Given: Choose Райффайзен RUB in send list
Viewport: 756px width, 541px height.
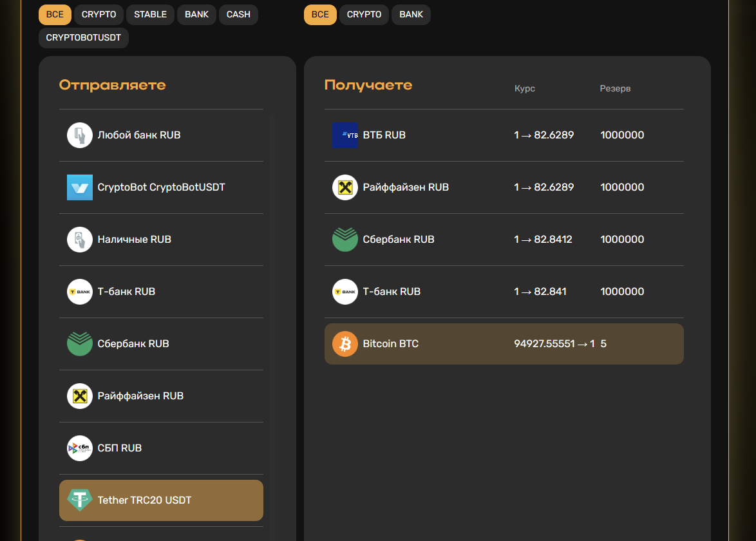Looking at the screenshot, I should click(x=161, y=396).
